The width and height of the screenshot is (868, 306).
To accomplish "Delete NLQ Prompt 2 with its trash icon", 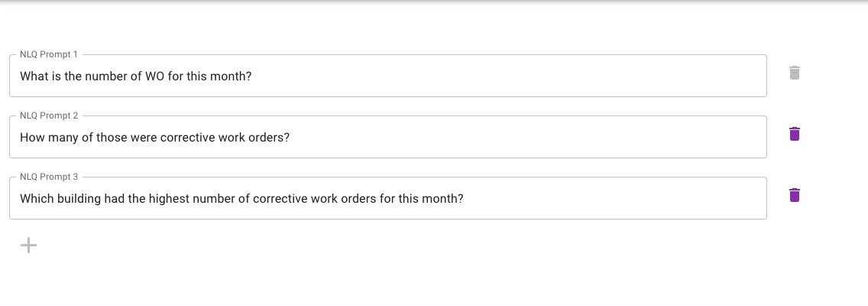I will (794, 135).
